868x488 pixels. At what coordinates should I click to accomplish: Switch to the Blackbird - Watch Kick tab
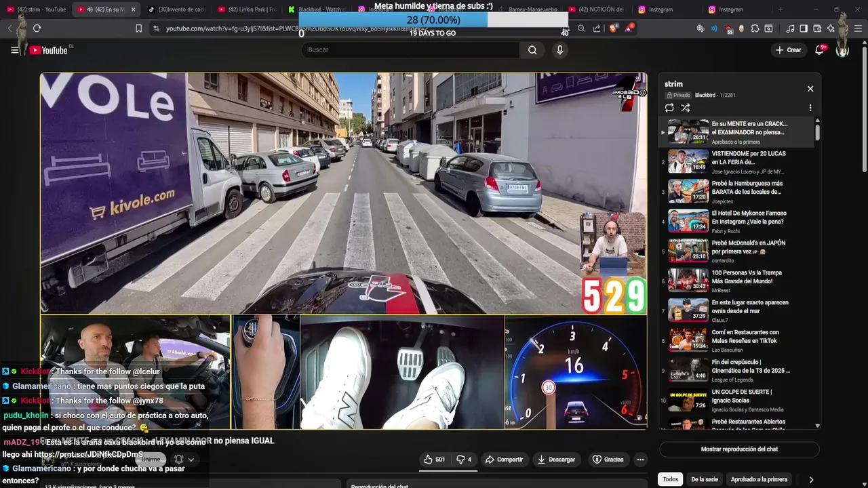point(316,9)
